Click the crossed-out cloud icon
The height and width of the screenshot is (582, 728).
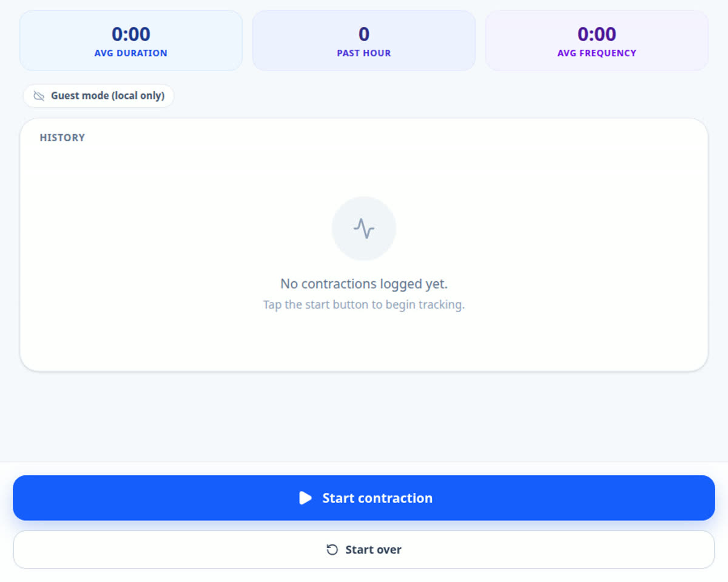pyautogui.click(x=39, y=96)
